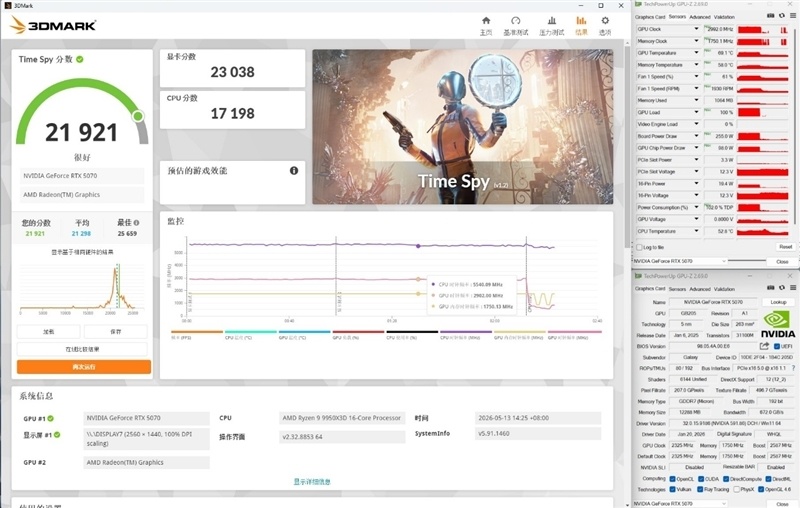Switch to Advanced tab in lower GPU-Z window
Image resolution: width=800 pixels, height=508 pixels.
click(699, 289)
